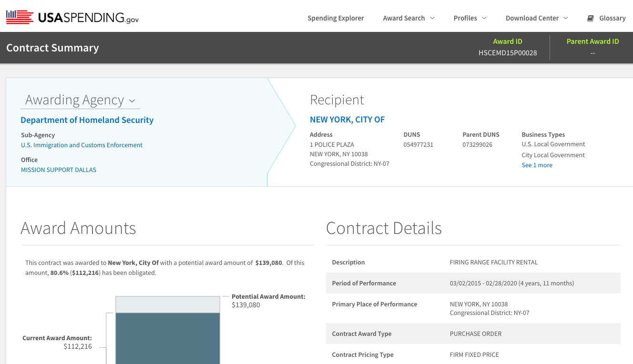The height and width of the screenshot is (364, 633).
Task: Open Department of Homeland Security link
Action: (87, 120)
